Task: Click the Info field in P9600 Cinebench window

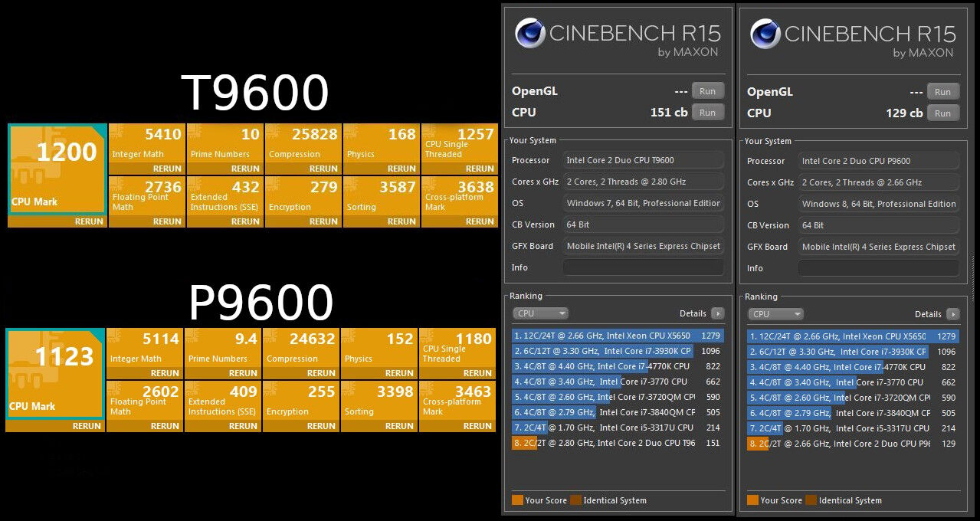Action: pyautogui.click(x=878, y=268)
